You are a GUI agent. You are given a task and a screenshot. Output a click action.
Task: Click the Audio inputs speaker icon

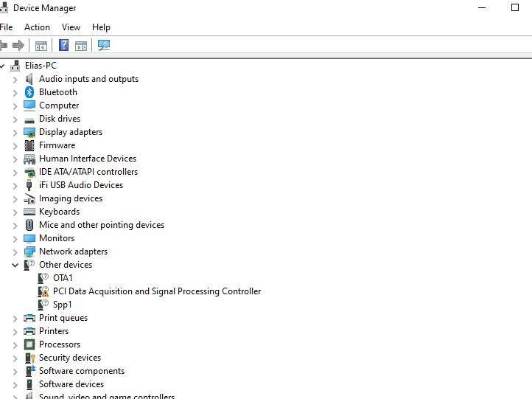pos(29,79)
